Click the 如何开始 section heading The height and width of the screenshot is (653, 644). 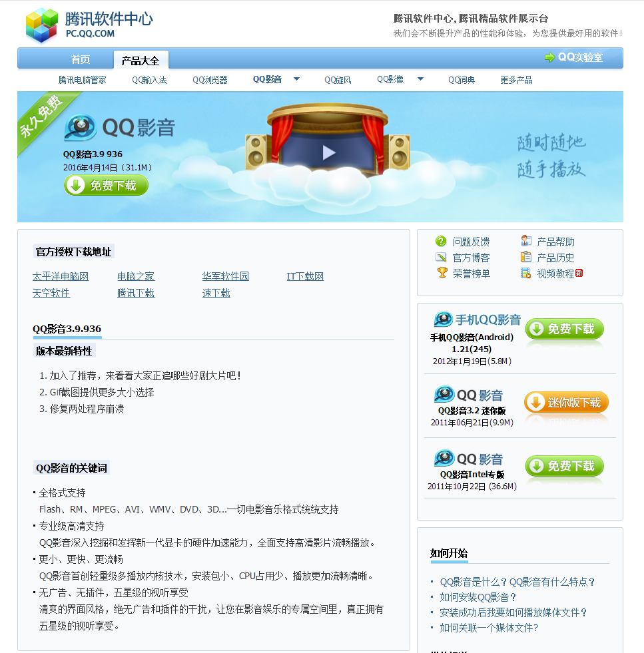[449, 553]
